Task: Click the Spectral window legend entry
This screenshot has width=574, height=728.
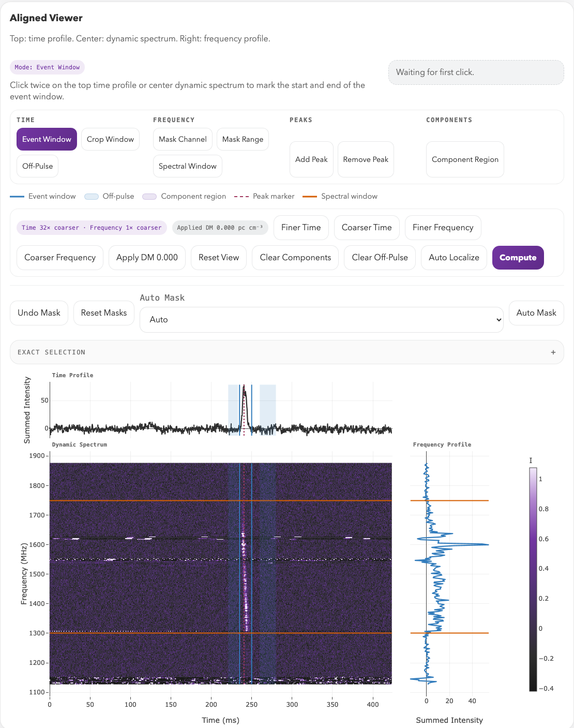Action: (340, 197)
